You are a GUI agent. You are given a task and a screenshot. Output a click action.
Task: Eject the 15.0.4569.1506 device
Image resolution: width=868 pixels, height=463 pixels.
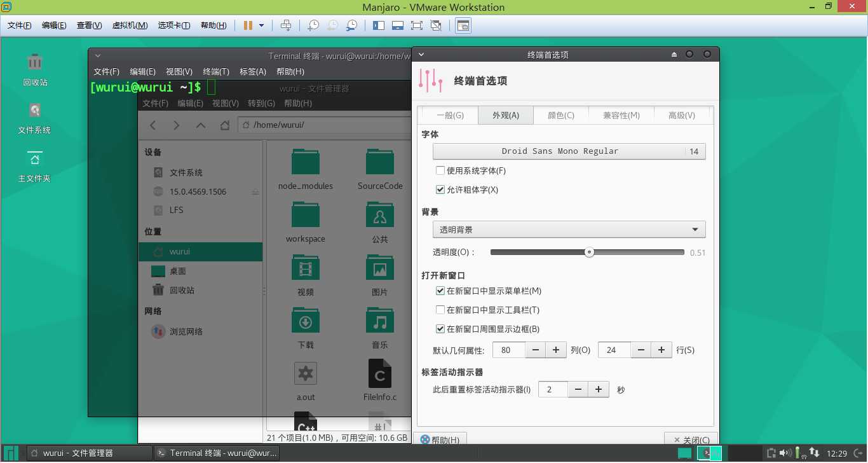coord(255,192)
